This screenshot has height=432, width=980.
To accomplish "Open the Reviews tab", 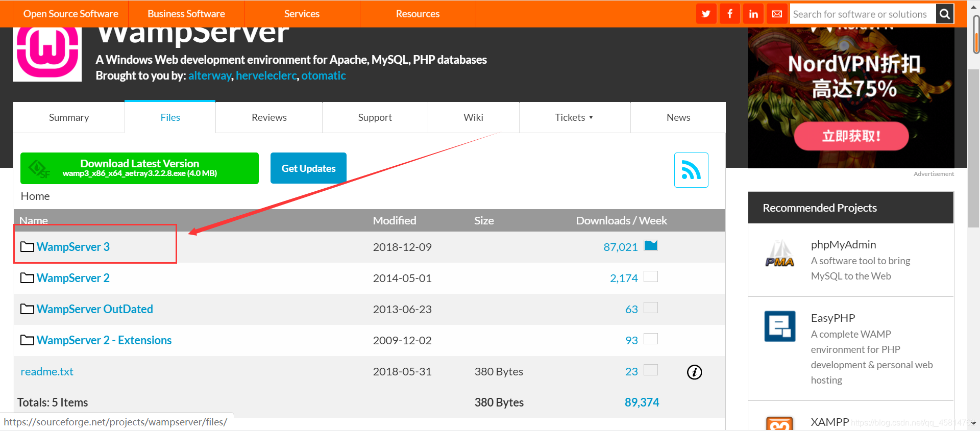I will (269, 117).
